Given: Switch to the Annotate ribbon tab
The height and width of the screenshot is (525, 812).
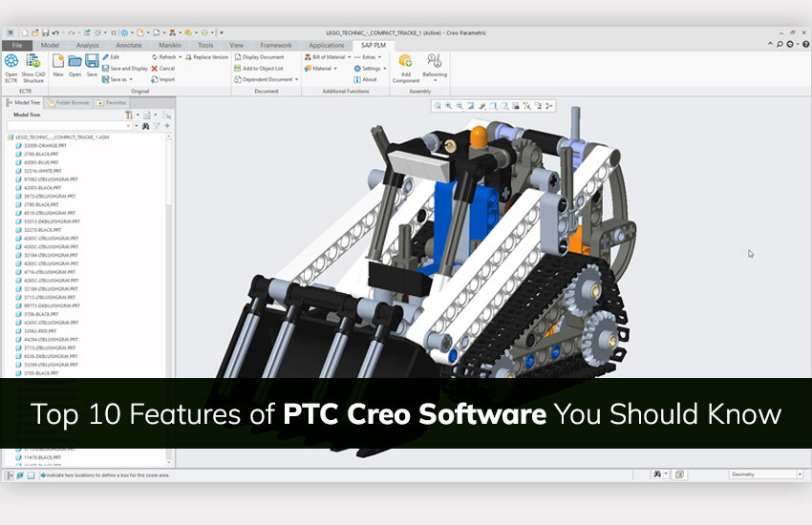Looking at the screenshot, I should [x=128, y=45].
